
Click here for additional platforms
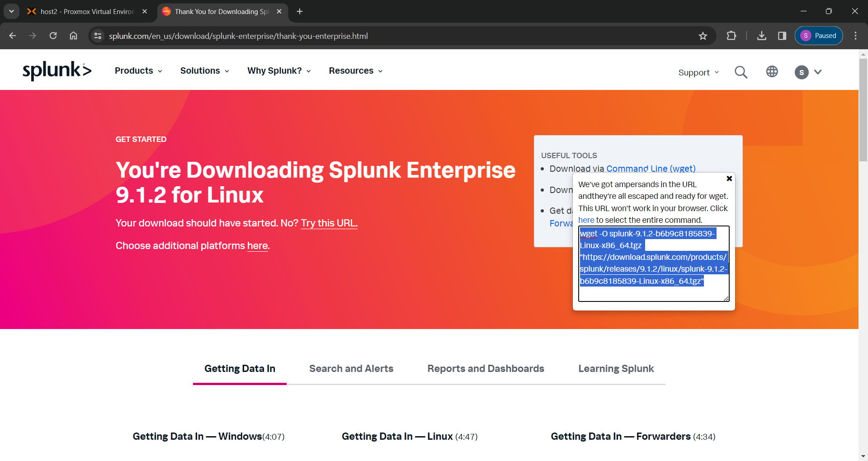click(258, 245)
